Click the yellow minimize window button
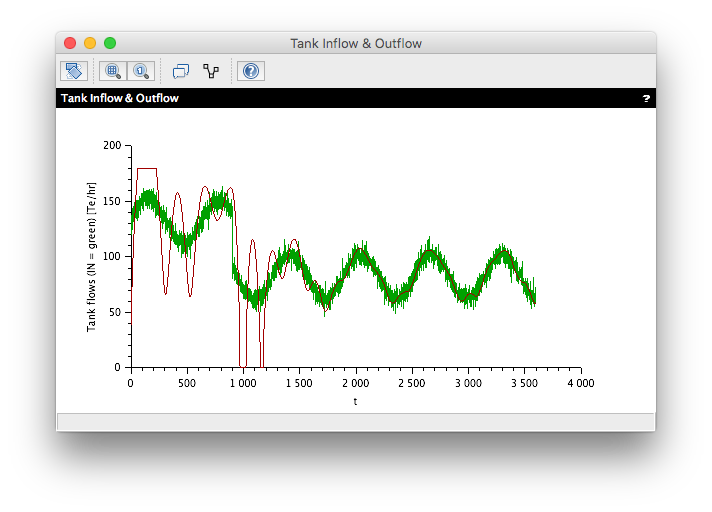The width and height of the screenshot is (712, 512). [90, 43]
